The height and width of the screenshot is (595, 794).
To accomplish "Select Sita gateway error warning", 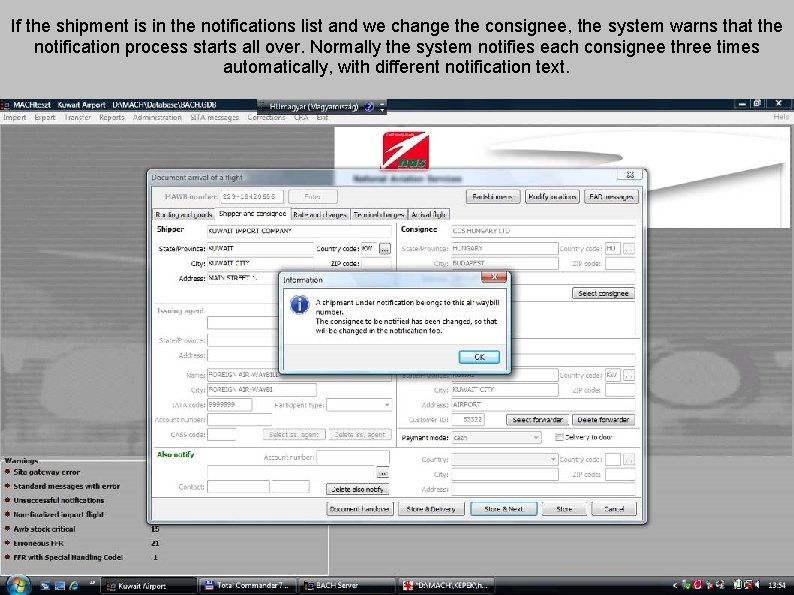I will click(47, 472).
